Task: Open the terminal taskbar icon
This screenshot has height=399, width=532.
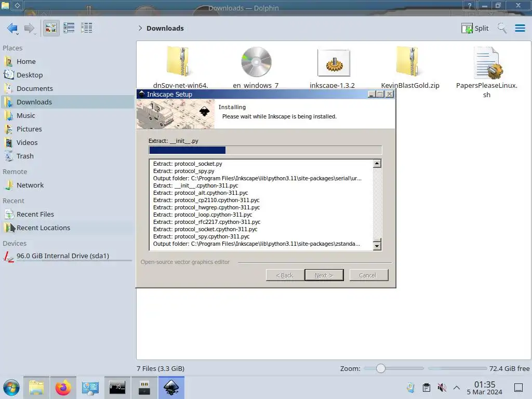Action: pyautogui.click(x=117, y=388)
